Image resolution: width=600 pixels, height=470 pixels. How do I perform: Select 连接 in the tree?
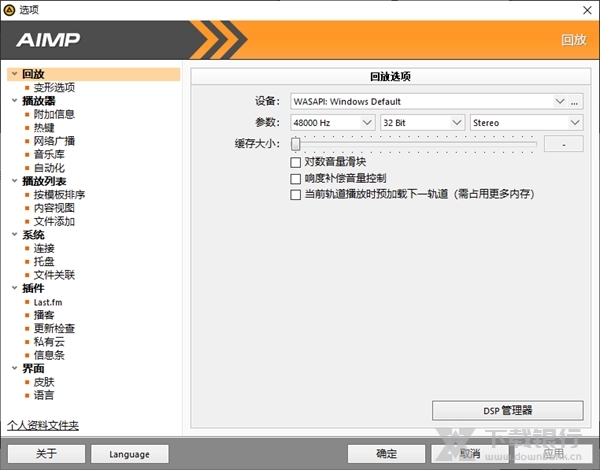coord(44,248)
